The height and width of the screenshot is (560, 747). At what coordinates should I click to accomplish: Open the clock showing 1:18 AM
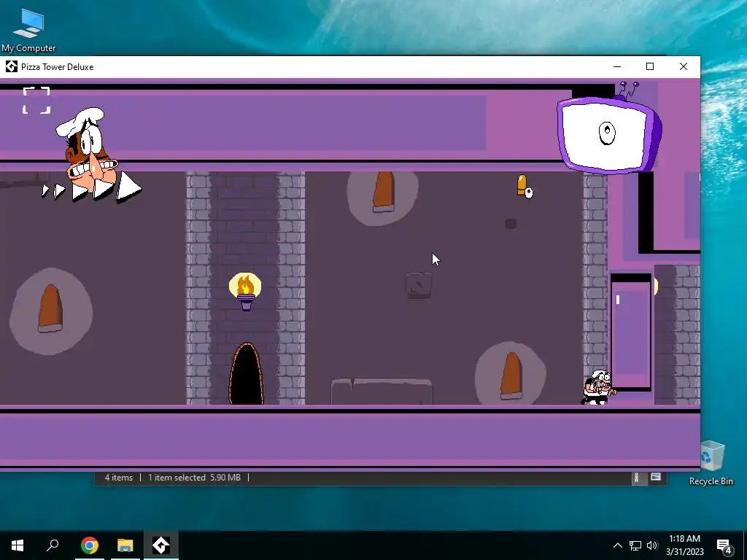pos(684,545)
